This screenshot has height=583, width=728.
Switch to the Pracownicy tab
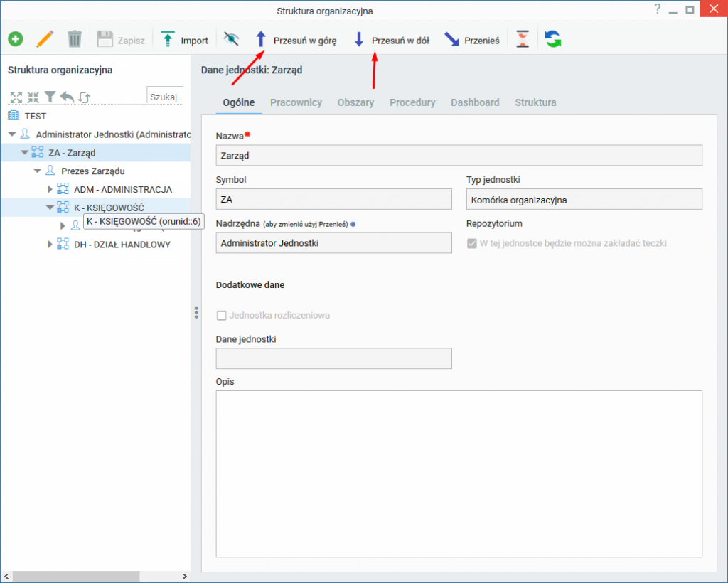click(x=296, y=102)
